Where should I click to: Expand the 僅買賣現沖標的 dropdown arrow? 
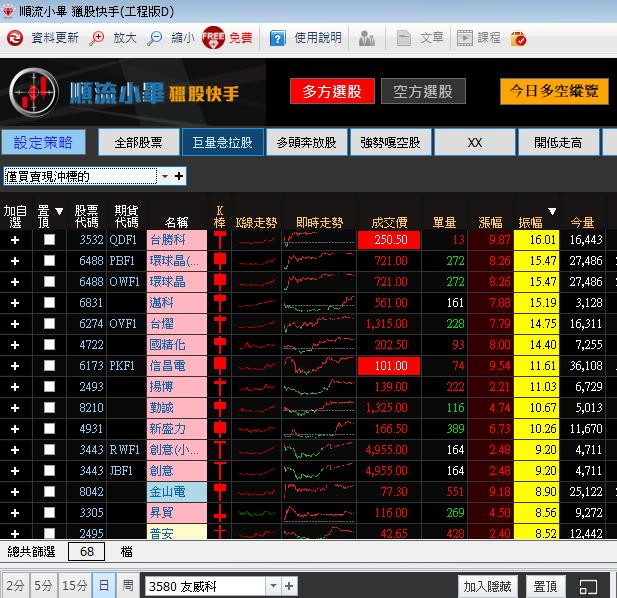click(165, 176)
